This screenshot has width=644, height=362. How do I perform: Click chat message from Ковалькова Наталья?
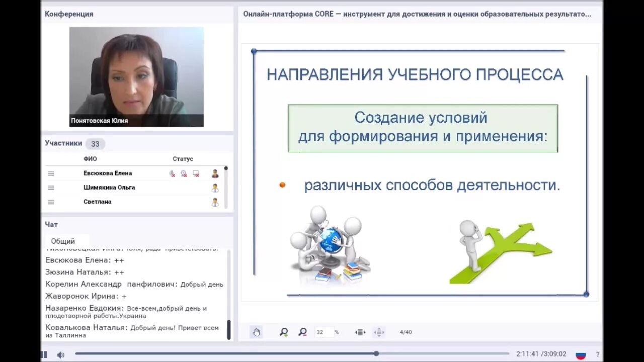(x=132, y=331)
